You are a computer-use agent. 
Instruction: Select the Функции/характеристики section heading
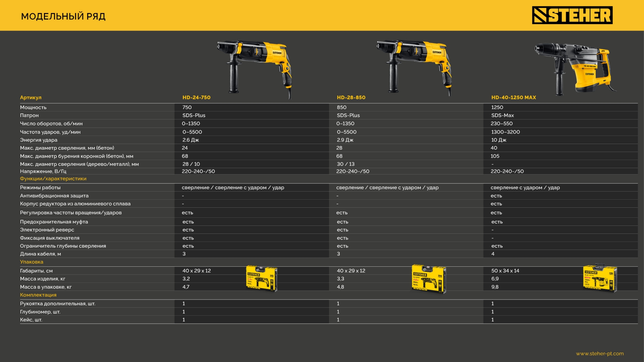[x=53, y=178]
